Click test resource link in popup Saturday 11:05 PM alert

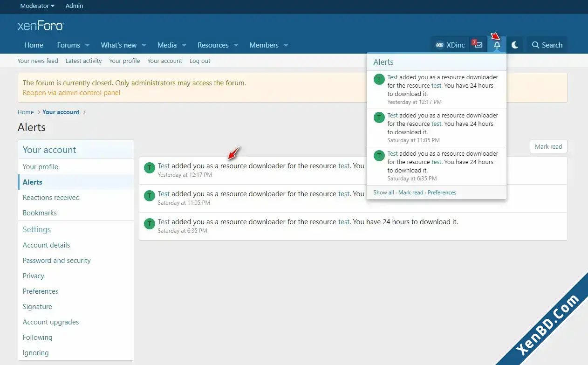click(437, 124)
